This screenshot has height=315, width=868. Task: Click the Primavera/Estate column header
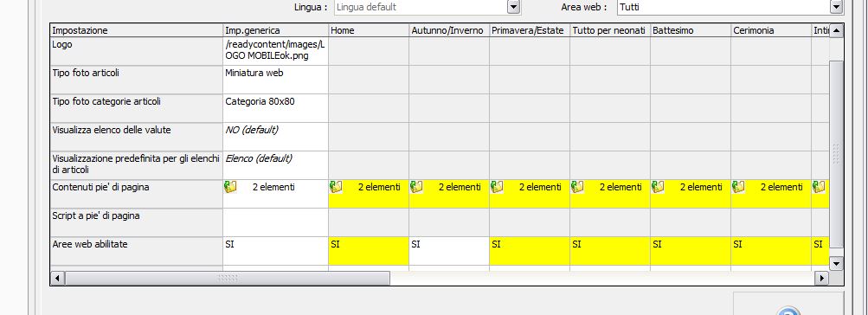(530, 30)
